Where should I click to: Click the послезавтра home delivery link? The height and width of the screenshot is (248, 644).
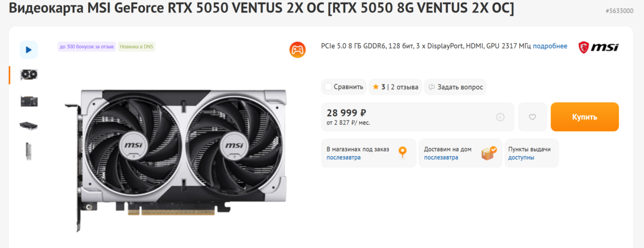441,157
